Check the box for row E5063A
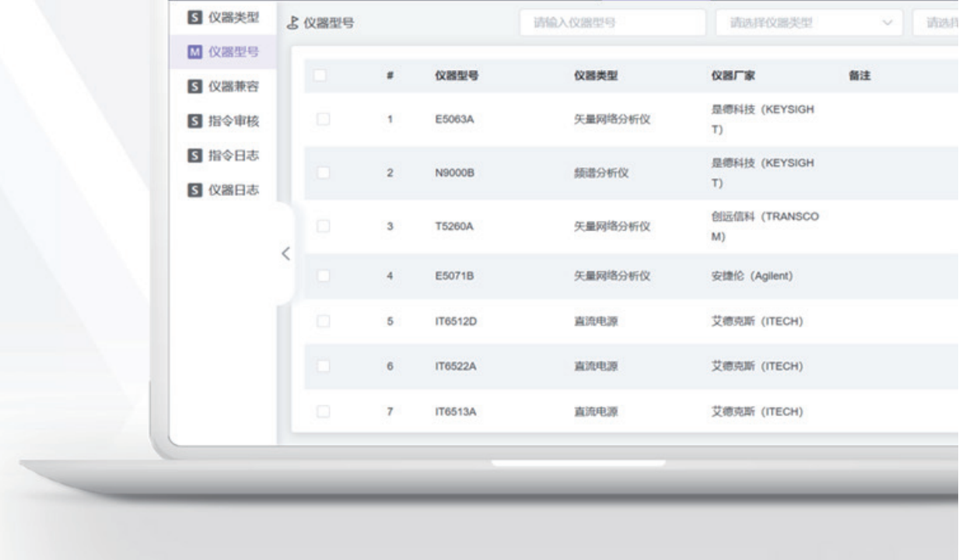 pos(322,121)
